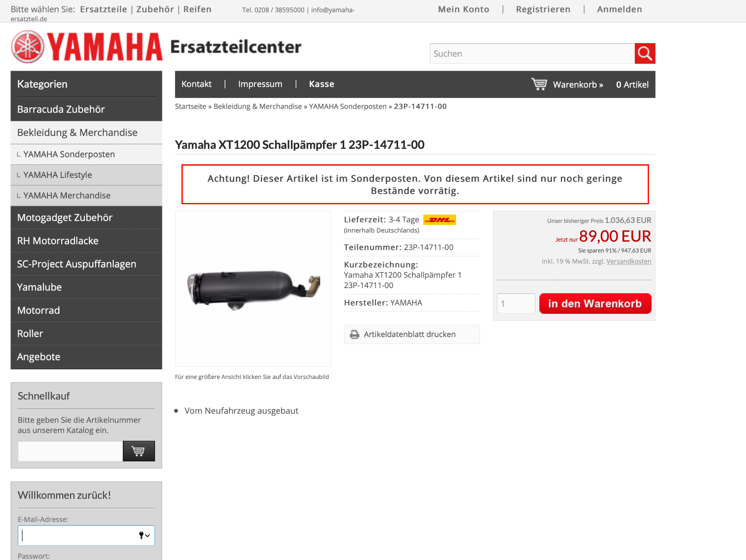Click Bekleidung & Merchandise breadcrumb link
746x560 pixels.
pyautogui.click(x=258, y=106)
